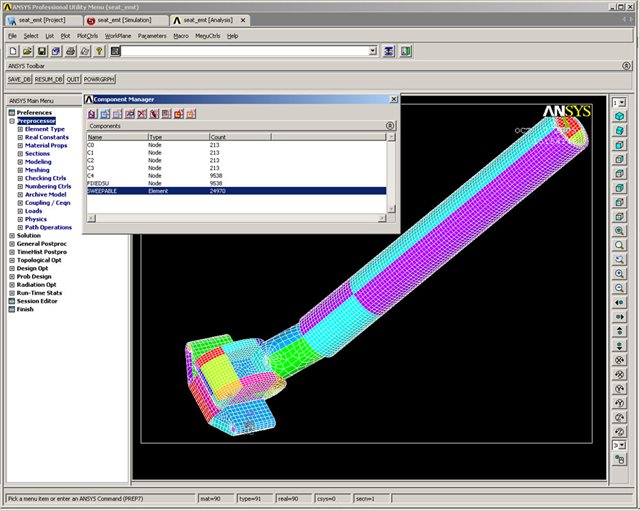
Task: Open the File menu
Action: [x=13, y=36]
